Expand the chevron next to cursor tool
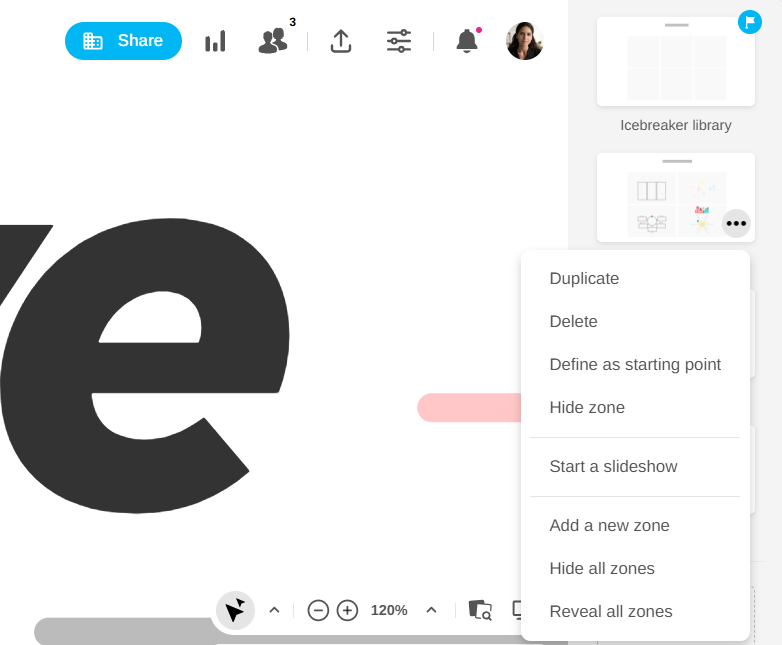Viewport: 782px width, 645px height. [274, 610]
